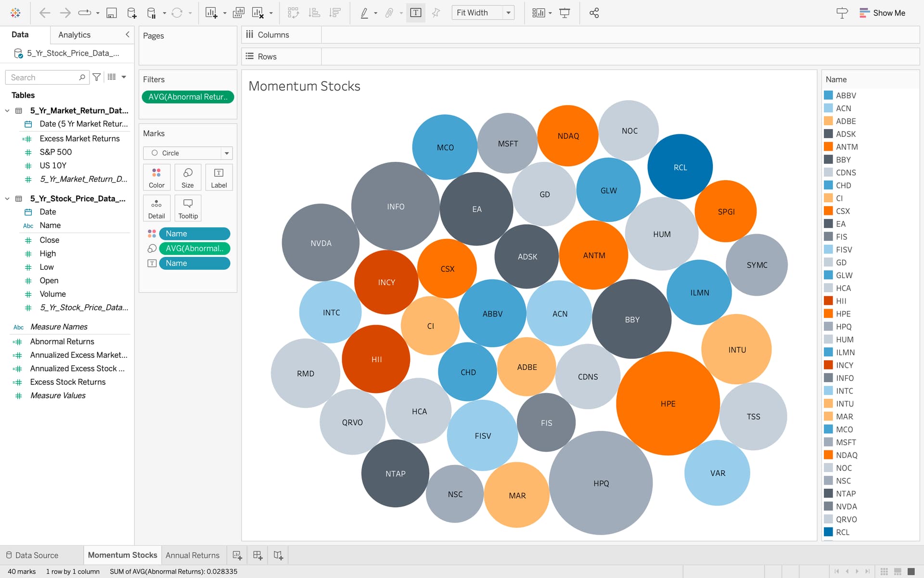Open the Annual Returns sheet tab
Viewport: 924px width, 578px height.
coord(192,555)
